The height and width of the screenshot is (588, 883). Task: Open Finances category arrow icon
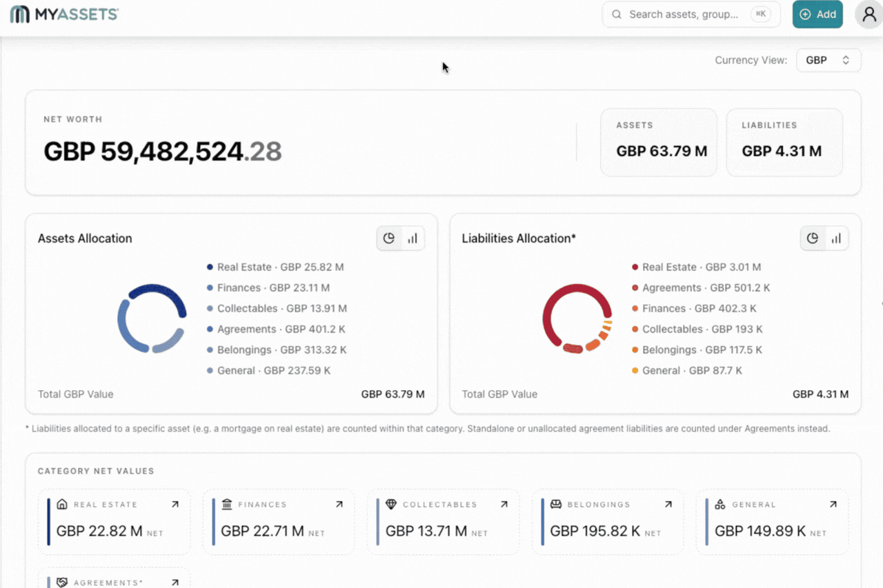(339, 505)
